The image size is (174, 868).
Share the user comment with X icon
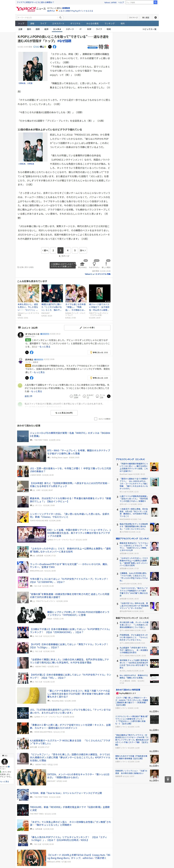[108, 396]
